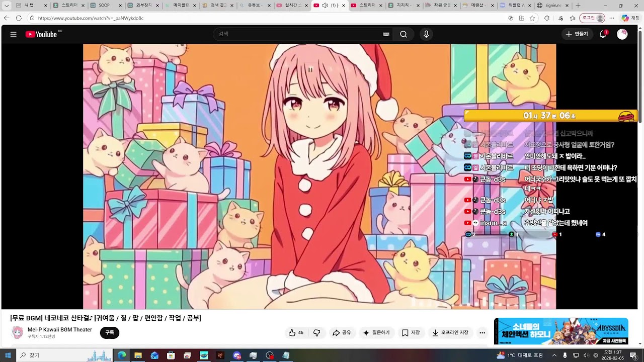
Task: Open the YouTube guide hamburger menu
Action: click(x=14, y=34)
